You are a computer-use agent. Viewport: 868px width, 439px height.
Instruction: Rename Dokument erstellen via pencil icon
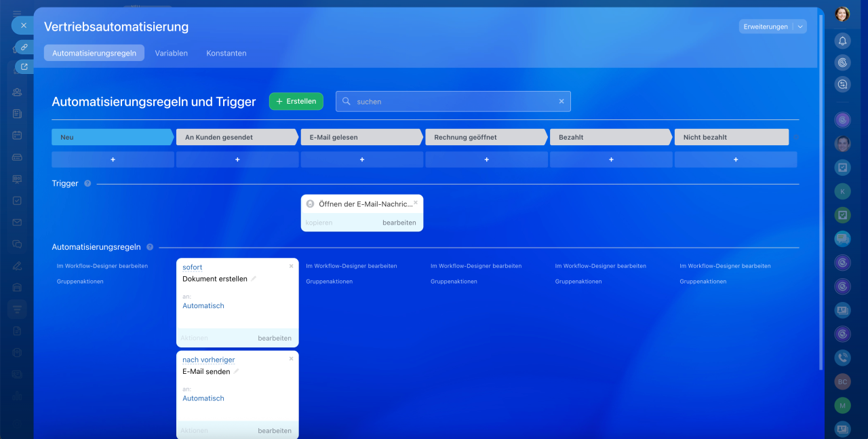(254, 279)
